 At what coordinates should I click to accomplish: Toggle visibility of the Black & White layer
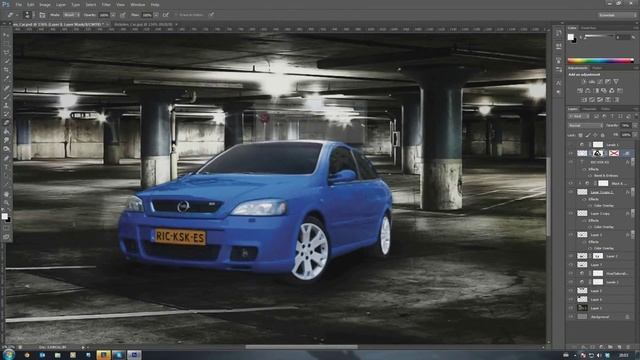[x=571, y=183]
